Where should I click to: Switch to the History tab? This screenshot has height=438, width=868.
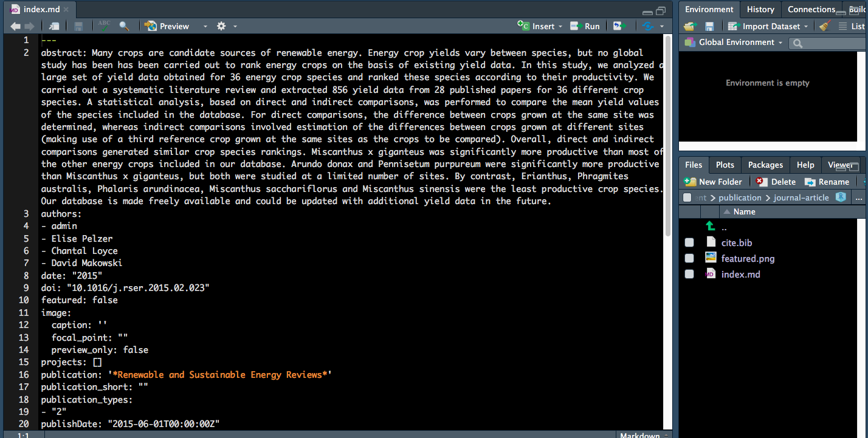pyautogui.click(x=760, y=9)
